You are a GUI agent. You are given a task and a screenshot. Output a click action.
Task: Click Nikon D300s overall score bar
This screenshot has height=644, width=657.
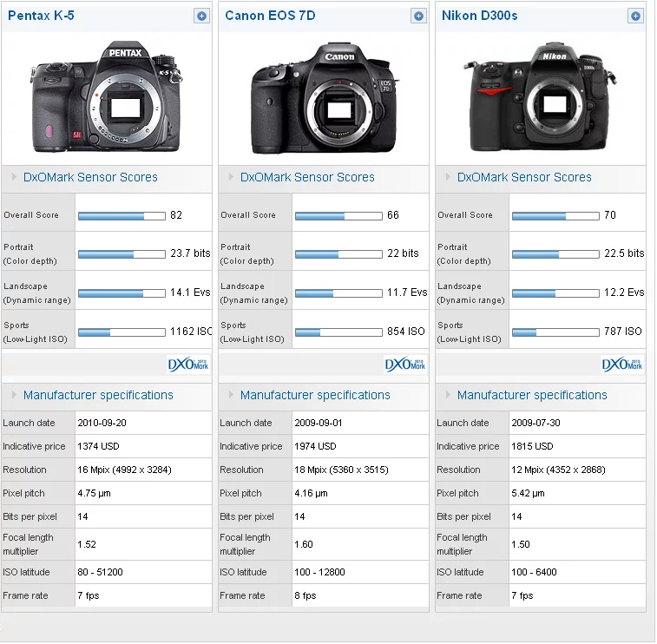point(556,216)
